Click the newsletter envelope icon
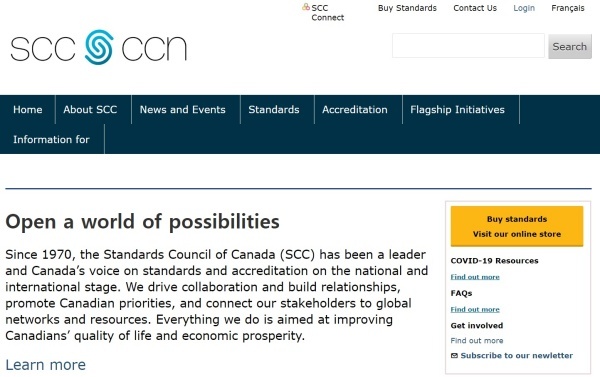 [x=454, y=356]
